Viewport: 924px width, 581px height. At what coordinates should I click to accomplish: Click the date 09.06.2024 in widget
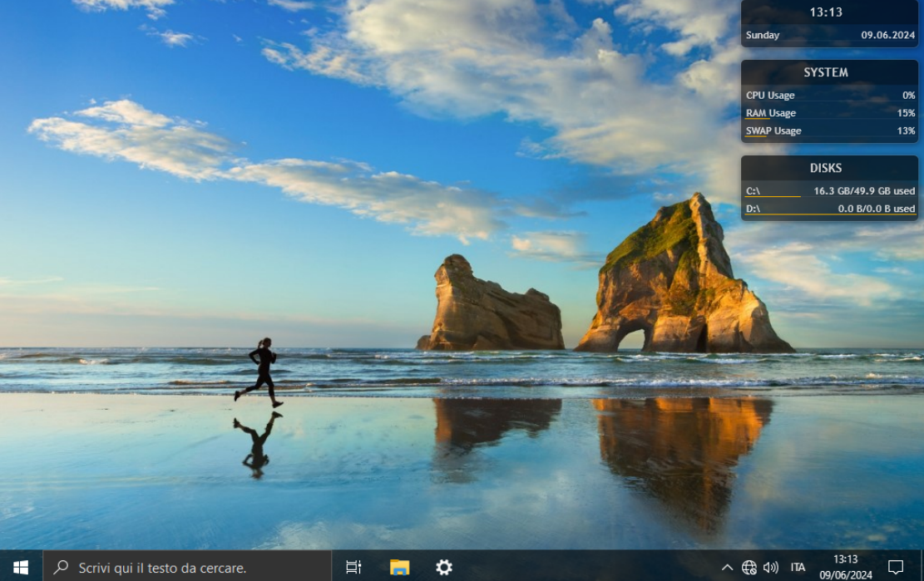[888, 35]
